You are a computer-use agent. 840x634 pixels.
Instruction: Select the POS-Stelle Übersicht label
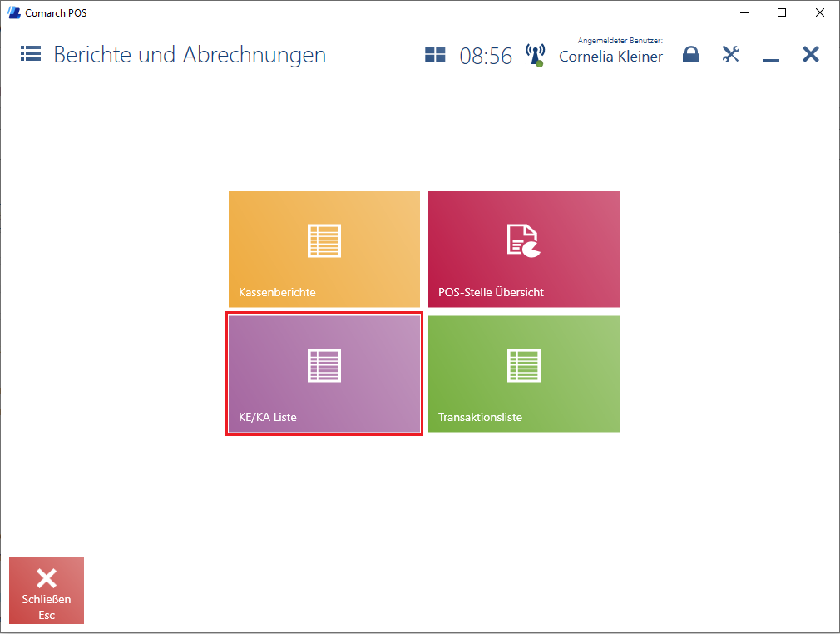(491, 293)
